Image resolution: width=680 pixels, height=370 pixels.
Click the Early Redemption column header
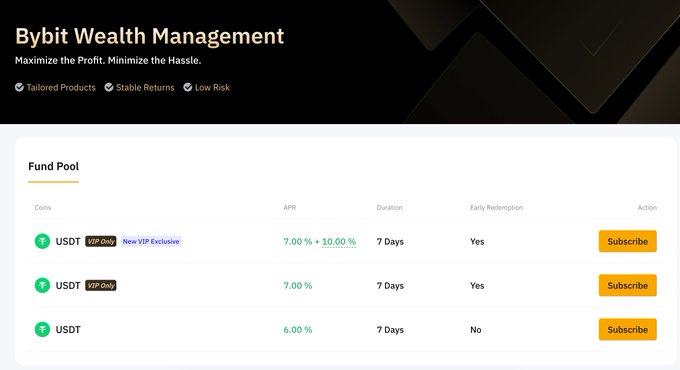497,208
